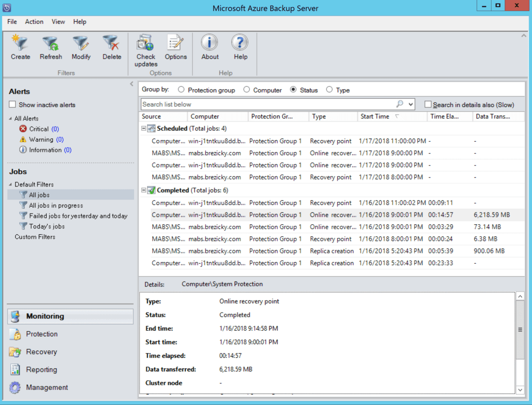532x405 pixels.
Task: Click details pane scroll up arrow
Action: point(520,296)
